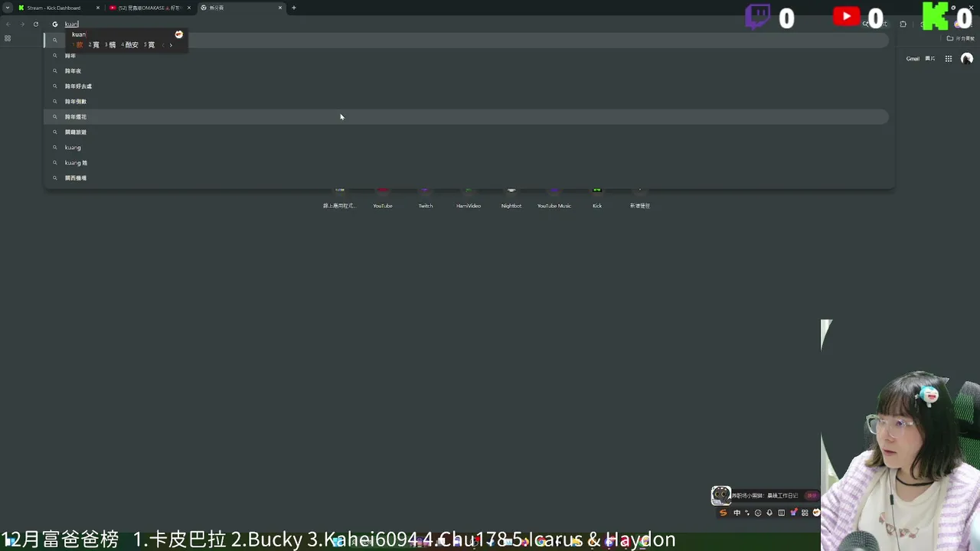Show next page of IME candidates
The image size is (980, 551).
(x=171, y=45)
